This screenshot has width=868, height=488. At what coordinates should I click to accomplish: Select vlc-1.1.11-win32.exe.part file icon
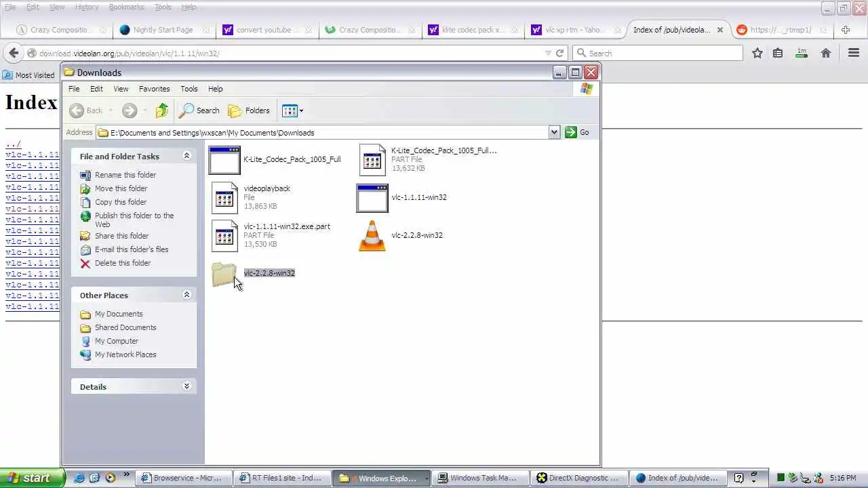pyautogui.click(x=224, y=236)
